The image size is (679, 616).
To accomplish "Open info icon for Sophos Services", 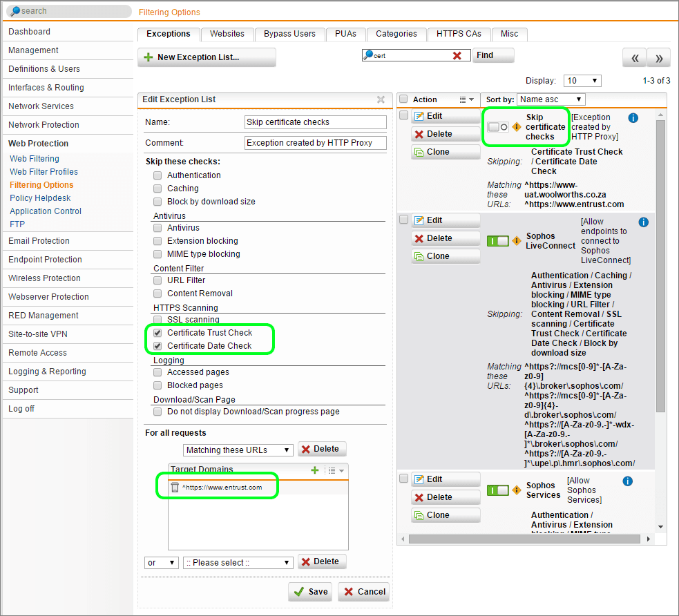I will tap(627, 481).
